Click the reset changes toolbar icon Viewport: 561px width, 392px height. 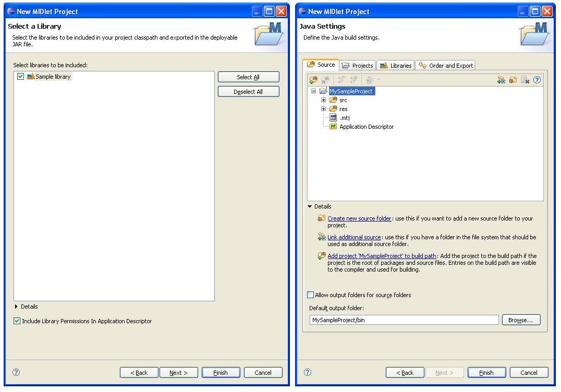click(525, 80)
